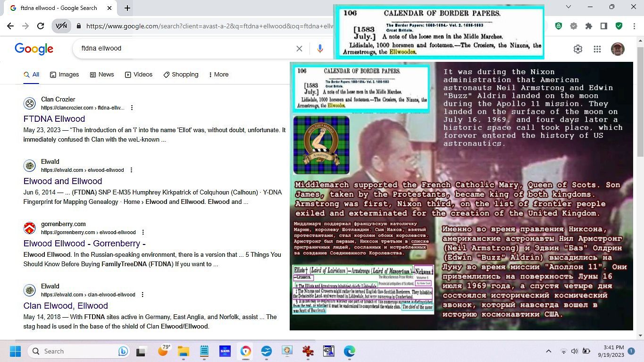Switch to the News tab
This screenshot has width=644, height=362.
(x=102, y=75)
